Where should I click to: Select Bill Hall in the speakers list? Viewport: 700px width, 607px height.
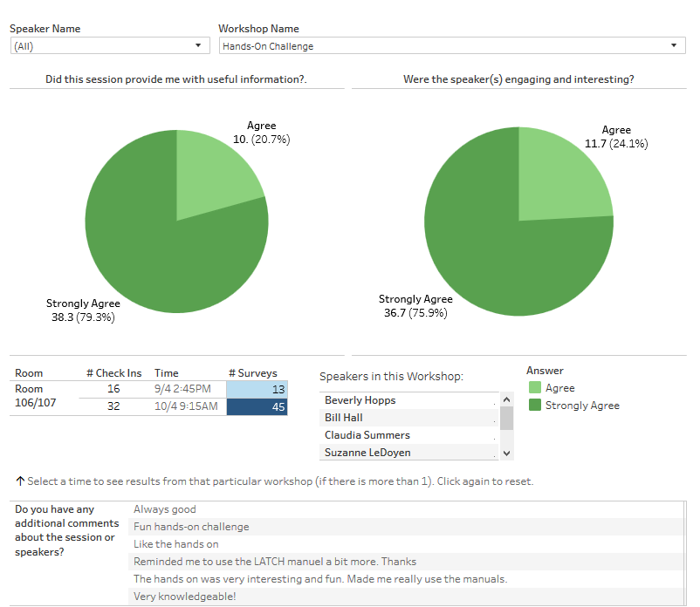[x=344, y=418]
